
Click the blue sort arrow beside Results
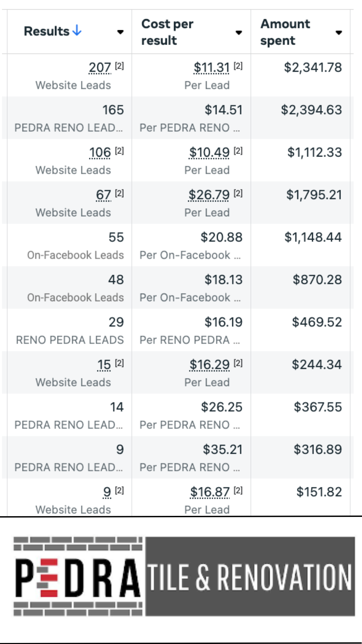tap(77, 31)
